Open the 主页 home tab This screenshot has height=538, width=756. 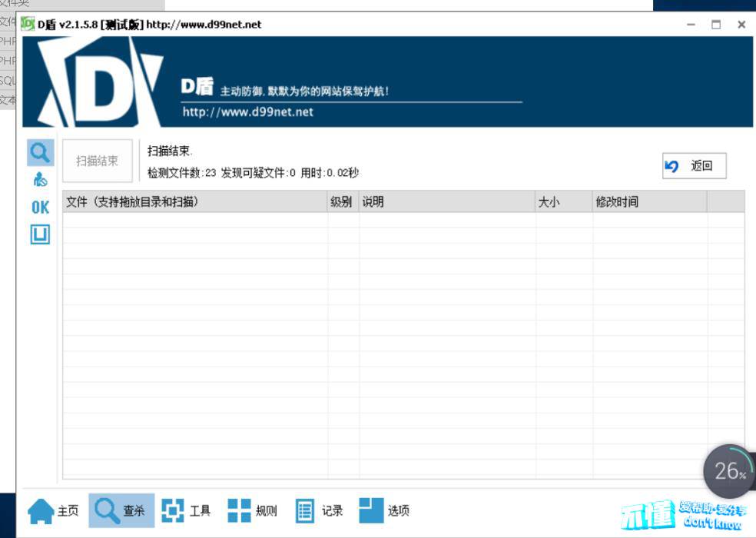54,510
